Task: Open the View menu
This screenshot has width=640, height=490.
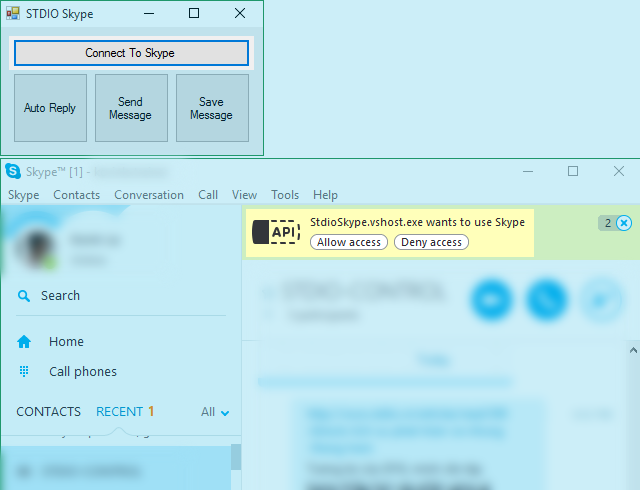Action: point(244,195)
